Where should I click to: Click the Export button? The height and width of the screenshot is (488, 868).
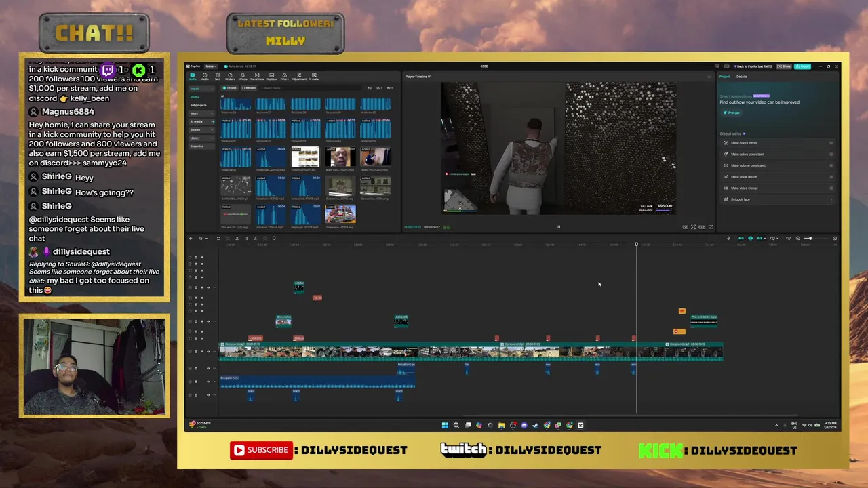pos(803,66)
